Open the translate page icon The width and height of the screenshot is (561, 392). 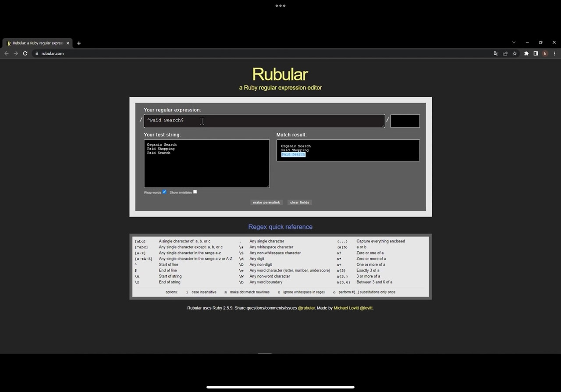pyautogui.click(x=496, y=53)
